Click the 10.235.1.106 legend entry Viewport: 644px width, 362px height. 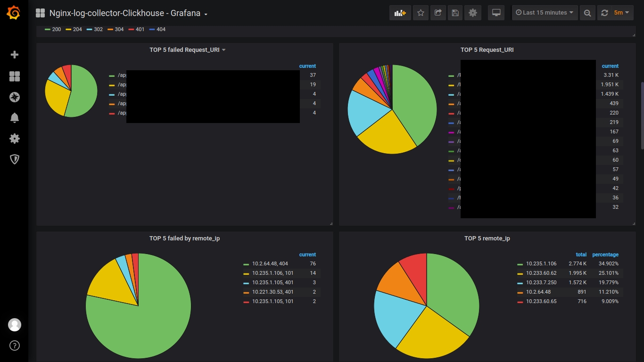[541, 263]
